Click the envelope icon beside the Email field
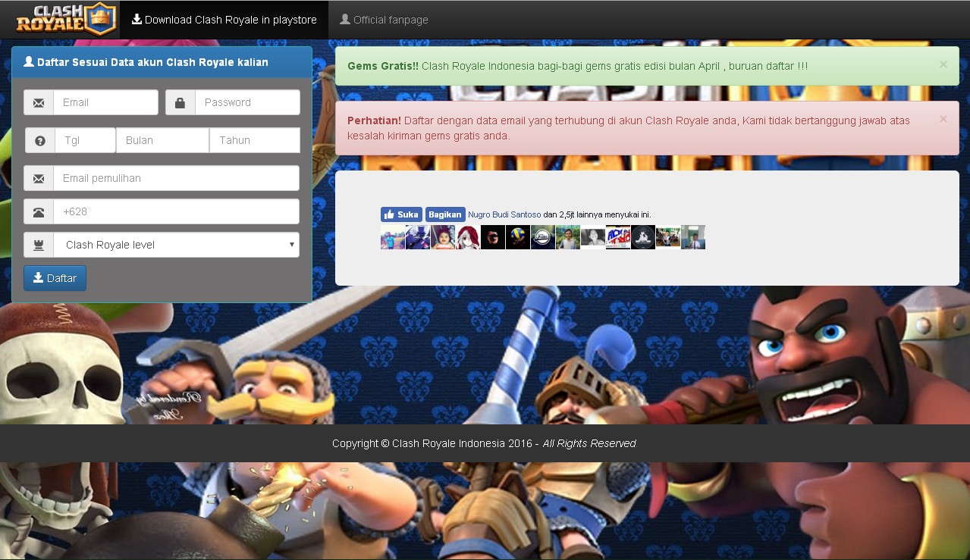 [x=39, y=102]
